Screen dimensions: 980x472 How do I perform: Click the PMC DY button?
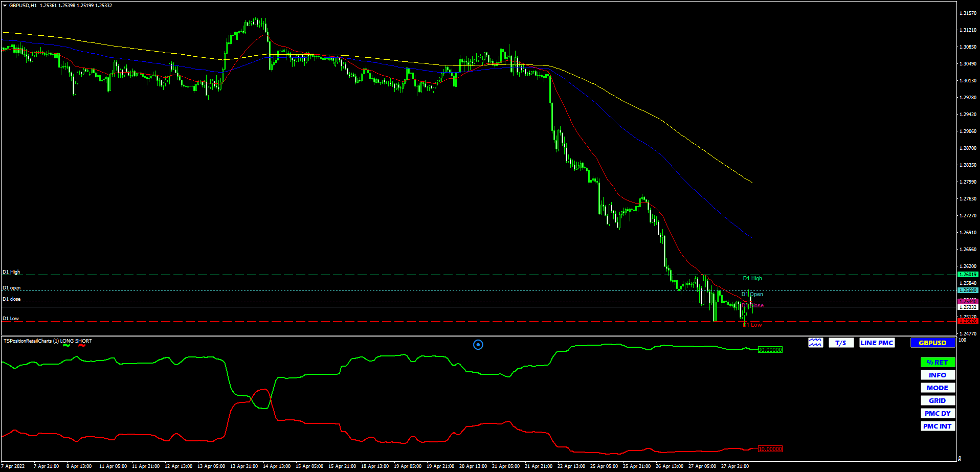click(x=938, y=413)
